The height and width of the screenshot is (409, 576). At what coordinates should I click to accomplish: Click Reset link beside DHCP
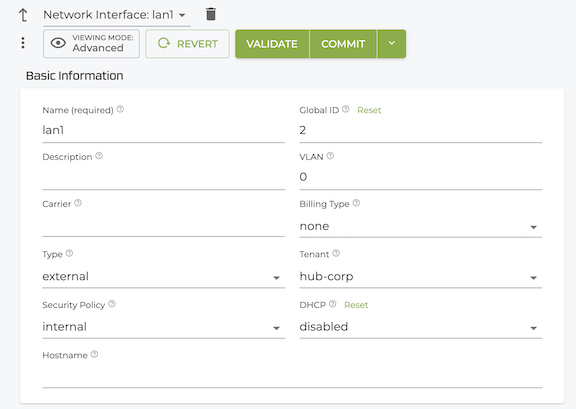point(356,305)
